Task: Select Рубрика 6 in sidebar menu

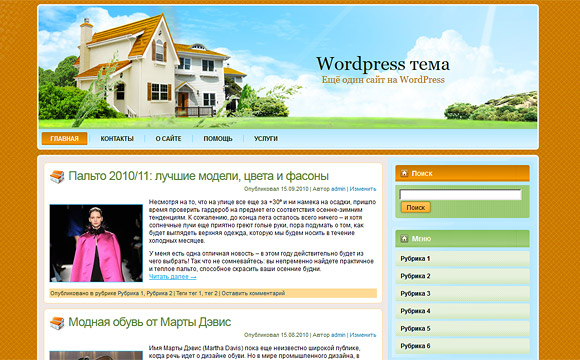Action: tap(462, 346)
